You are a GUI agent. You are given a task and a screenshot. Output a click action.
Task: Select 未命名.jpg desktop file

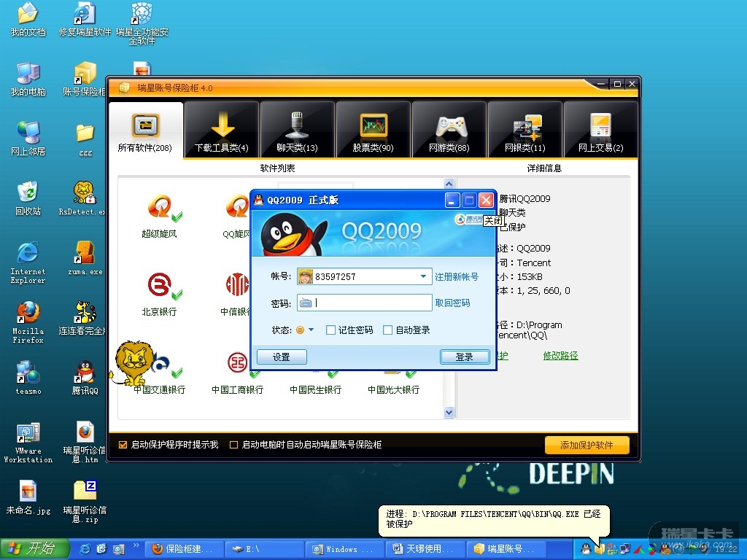click(28, 497)
